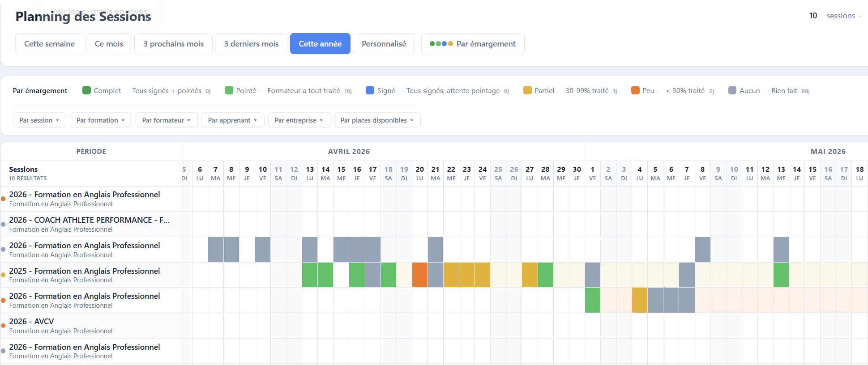
Task: Open the 2026 - AVCV session row
Action: pos(91,326)
